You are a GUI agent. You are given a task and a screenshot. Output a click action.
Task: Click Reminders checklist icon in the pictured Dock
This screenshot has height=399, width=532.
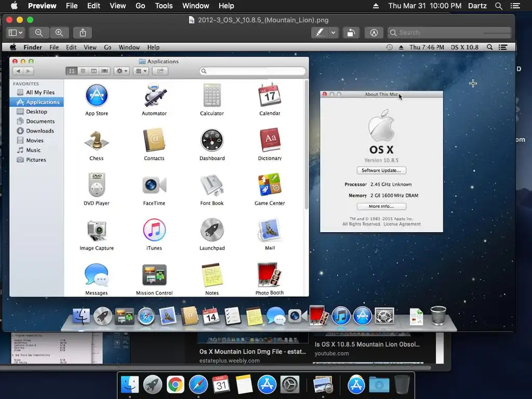233,316
